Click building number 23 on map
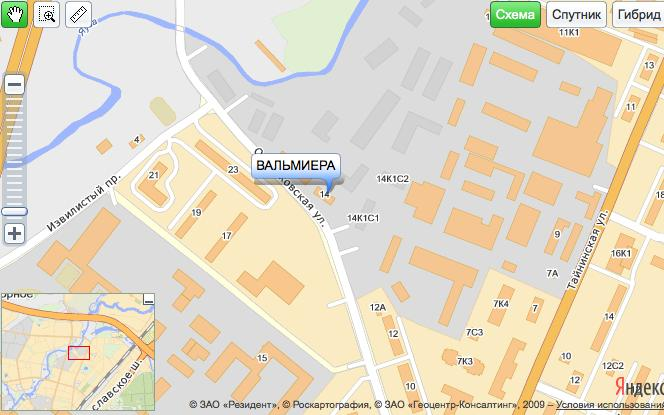This screenshot has height=415, width=664. click(233, 170)
